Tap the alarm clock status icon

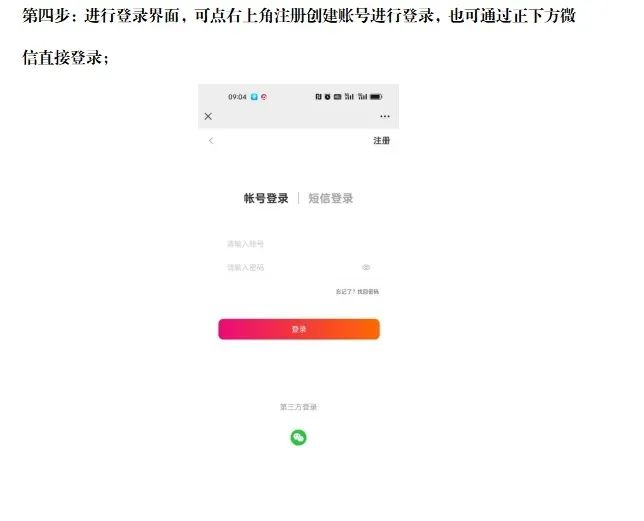(328, 97)
